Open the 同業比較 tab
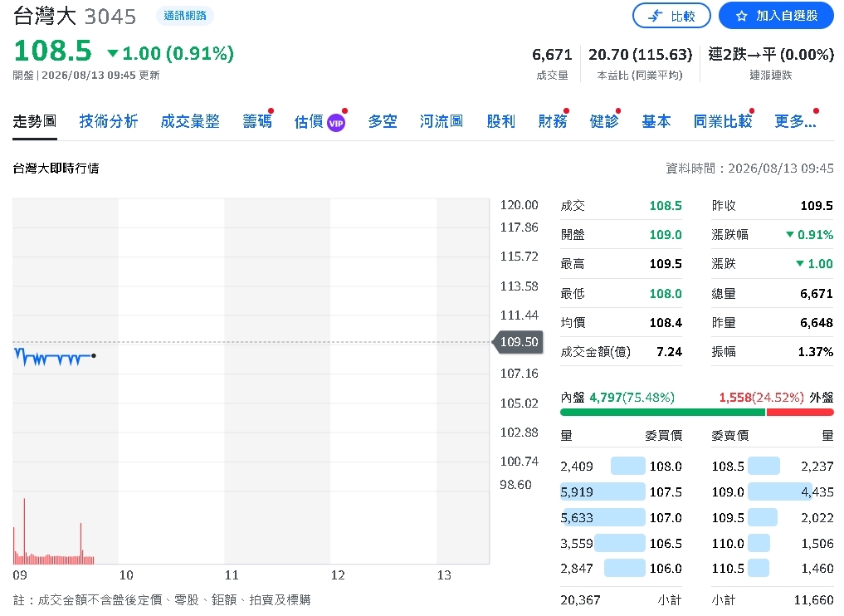This screenshot has height=616, width=844. 723,121
